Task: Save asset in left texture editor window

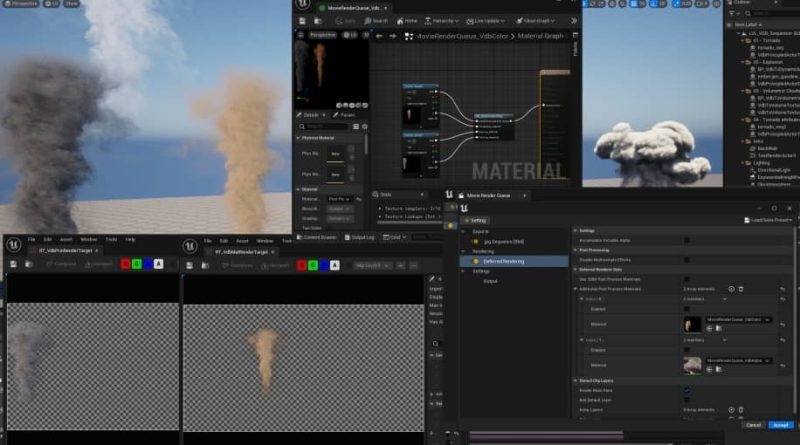Action: [13, 264]
